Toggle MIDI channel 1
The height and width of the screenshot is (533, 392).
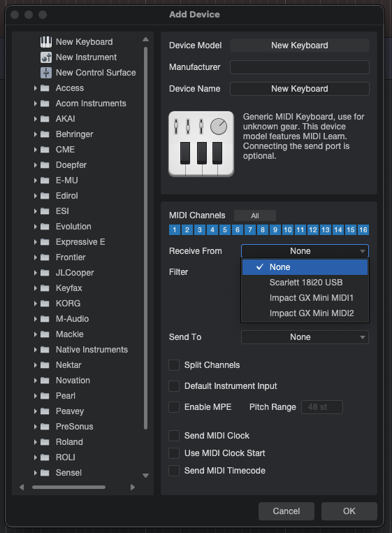(175, 230)
